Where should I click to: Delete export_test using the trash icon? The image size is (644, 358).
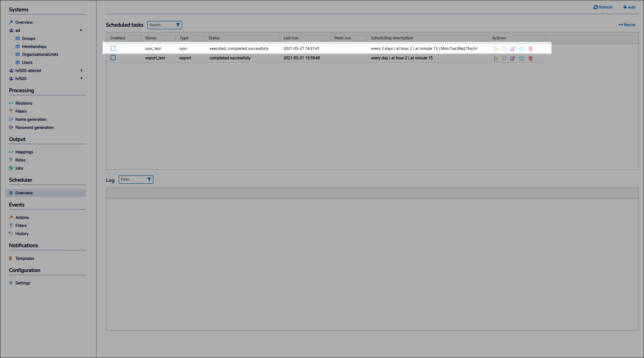click(531, 58)
